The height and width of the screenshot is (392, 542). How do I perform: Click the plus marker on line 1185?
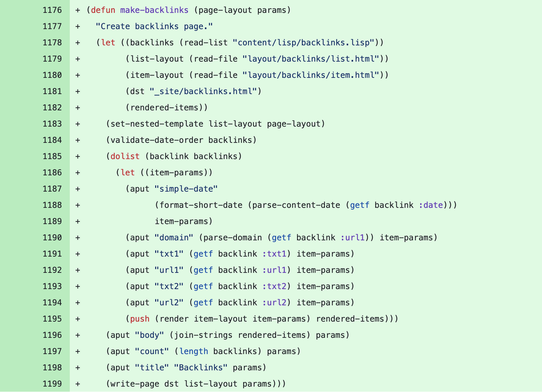(x=78, y=156)
